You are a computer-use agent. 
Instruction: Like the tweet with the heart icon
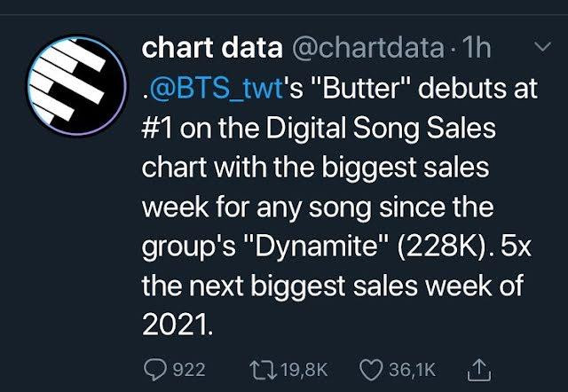(374, 368)
